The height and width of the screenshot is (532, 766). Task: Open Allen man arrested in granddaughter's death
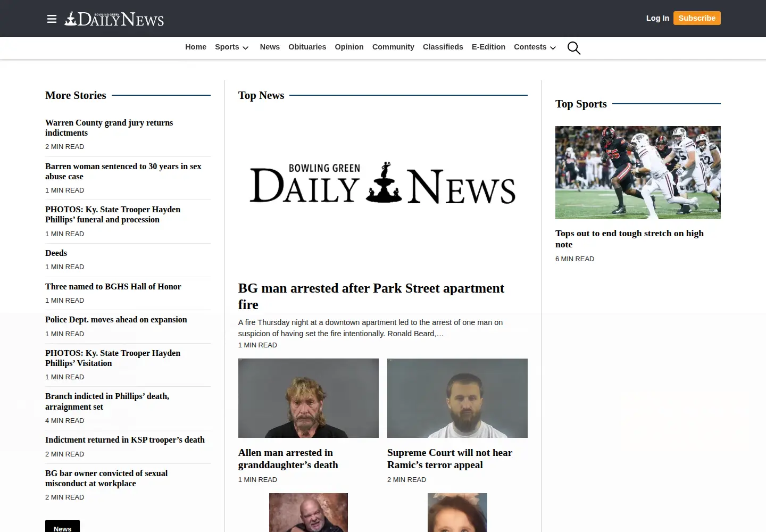288,459
